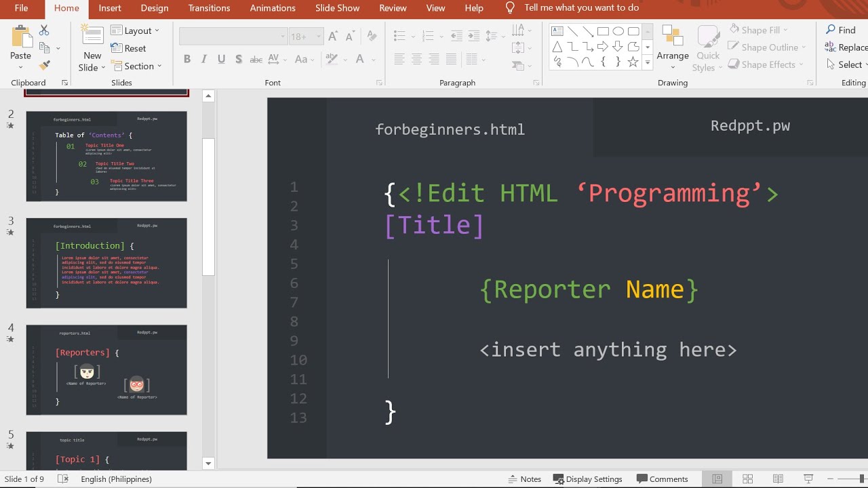Center text in Paragraph group
This screenshot has width=868, height=488.
click(416, 60)
